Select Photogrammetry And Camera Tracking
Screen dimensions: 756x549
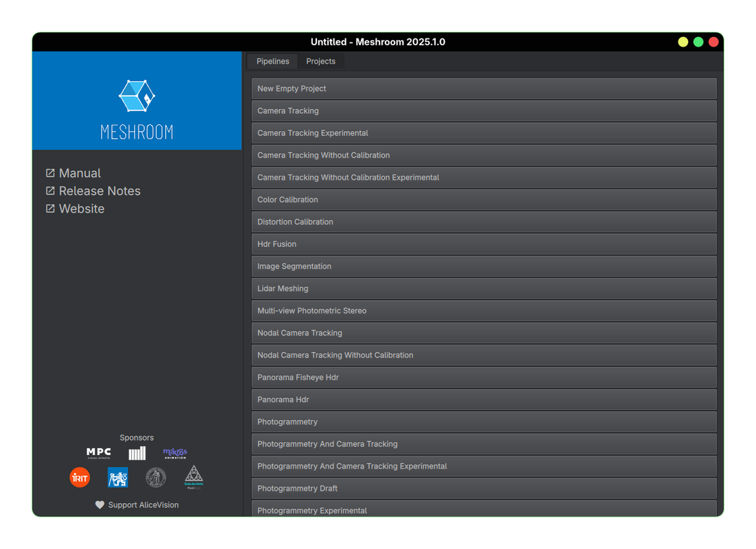484,444
